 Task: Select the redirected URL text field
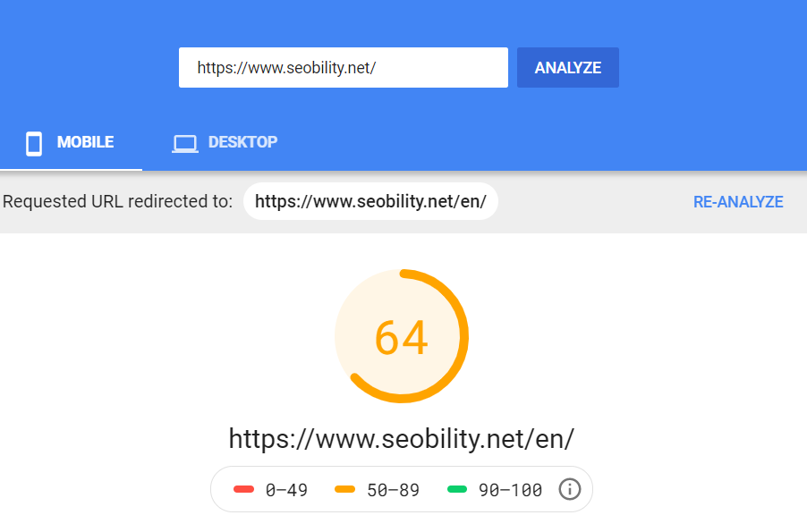(x=370, y=200)
